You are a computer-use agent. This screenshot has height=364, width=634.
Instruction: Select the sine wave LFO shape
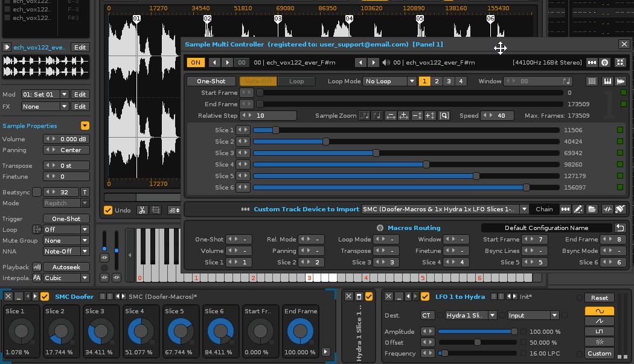(599, 311)
